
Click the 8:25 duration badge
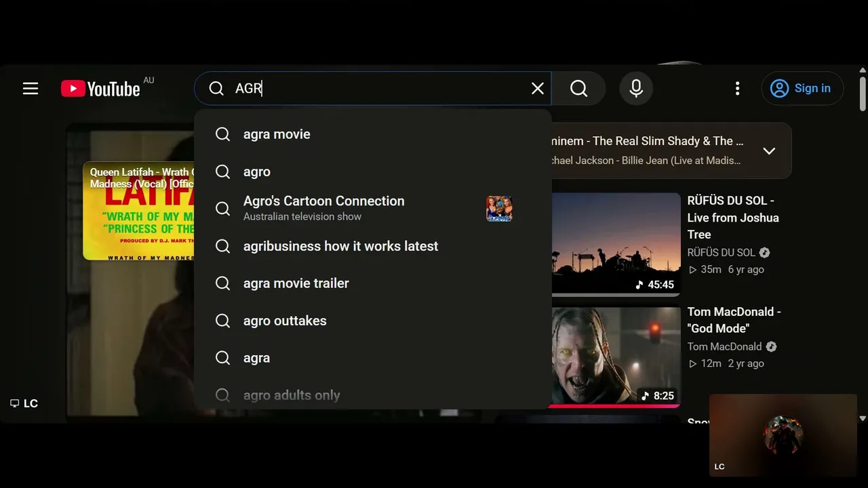tap(658, 396)
